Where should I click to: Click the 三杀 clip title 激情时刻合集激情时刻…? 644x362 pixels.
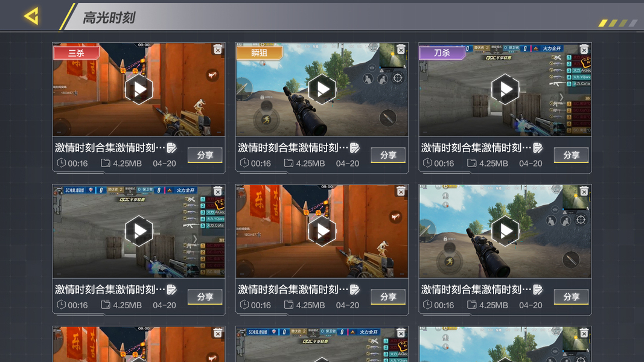[x=110, y=148]
